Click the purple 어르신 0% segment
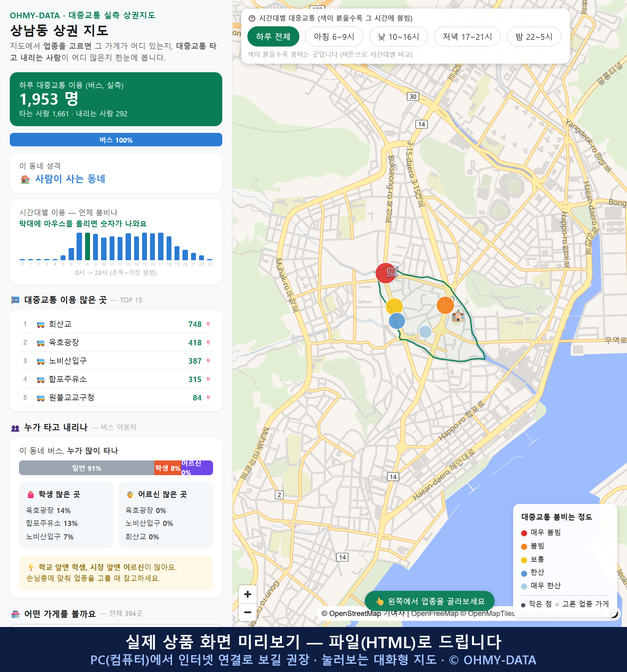Screen dimensions: 627x672 coord(197,468)
